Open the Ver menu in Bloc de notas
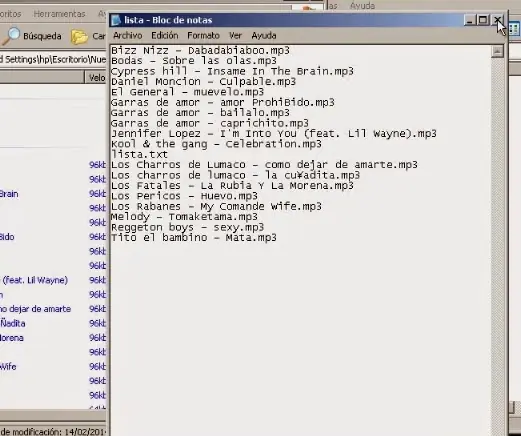Screen dimensions: 521x436 pos(235,35)
